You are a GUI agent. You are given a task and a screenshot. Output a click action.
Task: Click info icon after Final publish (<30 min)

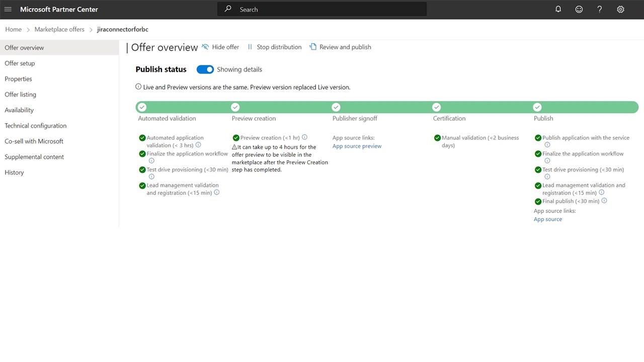tap(604, 201)
